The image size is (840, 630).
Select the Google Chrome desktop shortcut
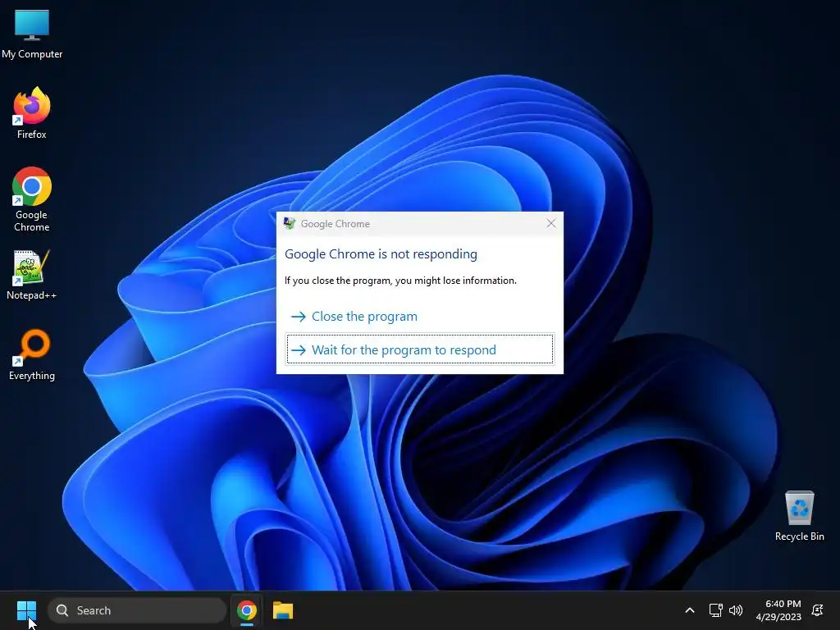pos(32,199)
